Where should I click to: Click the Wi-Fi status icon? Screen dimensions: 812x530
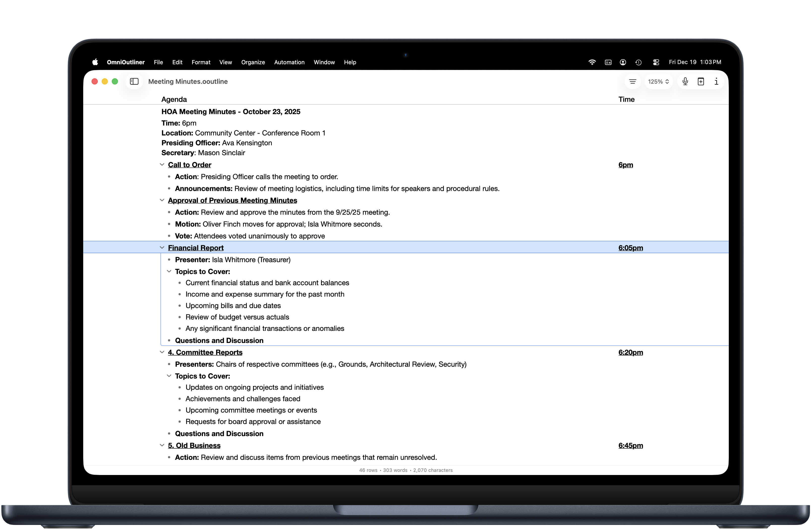coord(592,62)
